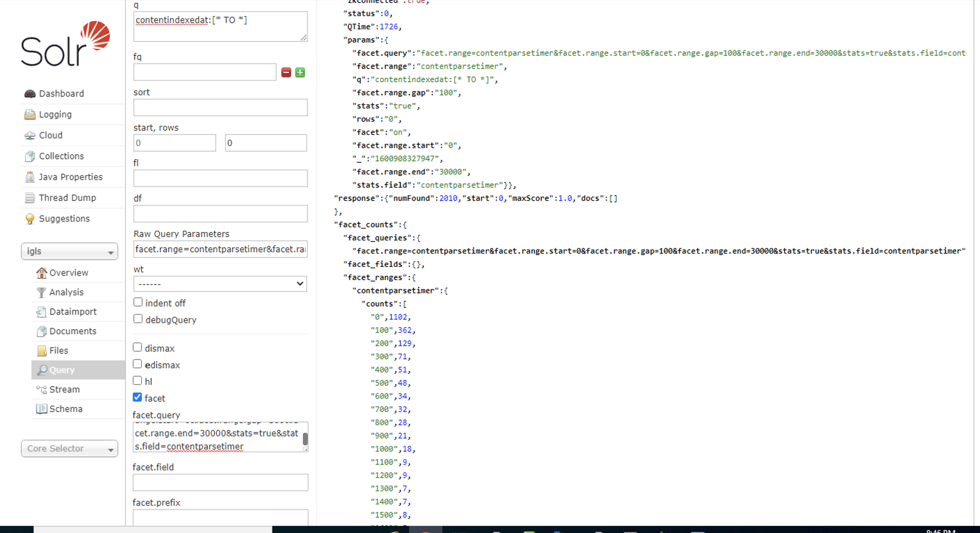Click the facet.query textarea scrollbar thumb
980x533 pixels.
tap(305, 439)
